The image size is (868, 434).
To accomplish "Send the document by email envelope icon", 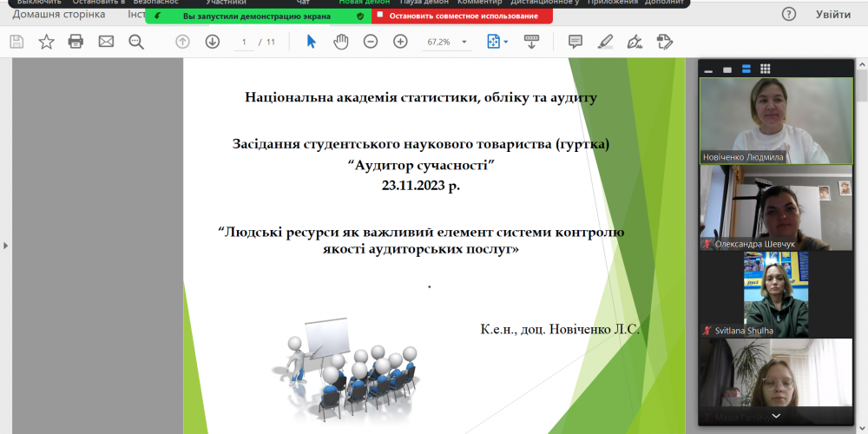I will click(106, 42).
